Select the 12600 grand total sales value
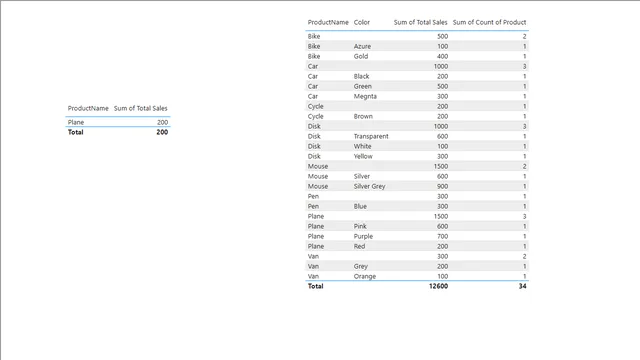640x360 pixels. coord(438,286)
